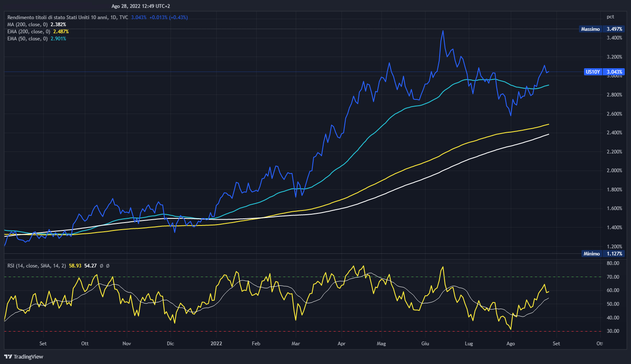Click the Minimo low-price marker label
Viewport: 631px width, 364px height.
click(591, 254)
